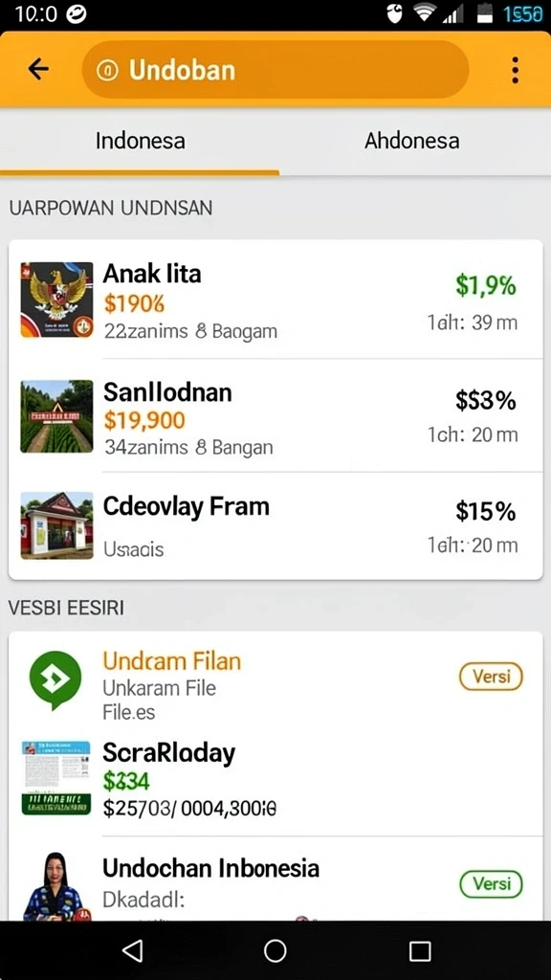Click the green Versi button for Undochan Inbonesia
The image size is (551, 980).
tap(491, 883)
